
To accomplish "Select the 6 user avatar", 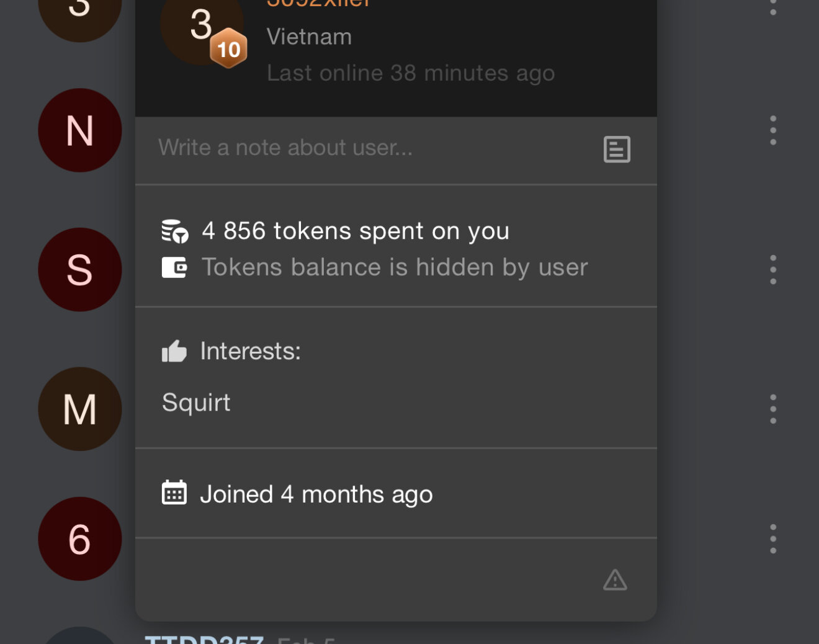I will (x=80, y=539).
